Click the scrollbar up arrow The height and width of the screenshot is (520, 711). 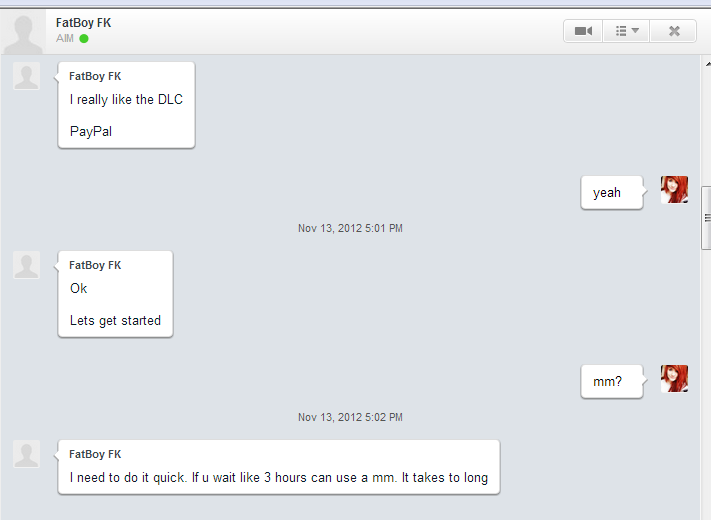(707, 64)
